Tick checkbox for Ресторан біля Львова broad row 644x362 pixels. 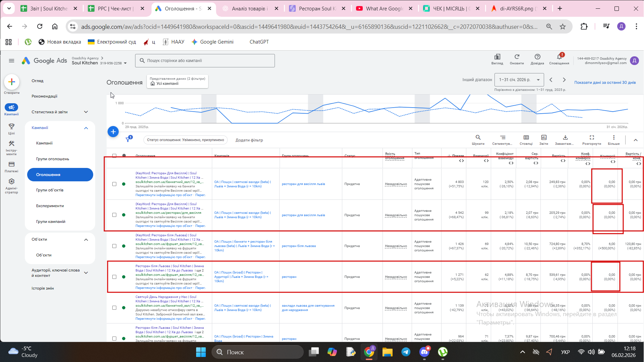pyautogui.click(x=114, y=277)
